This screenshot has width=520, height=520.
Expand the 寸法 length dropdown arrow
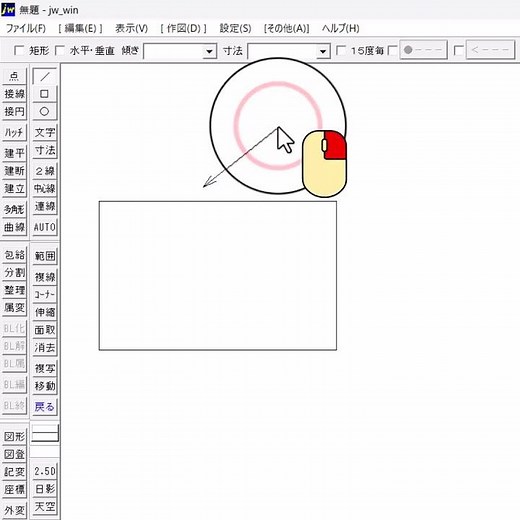coord(323,51)
